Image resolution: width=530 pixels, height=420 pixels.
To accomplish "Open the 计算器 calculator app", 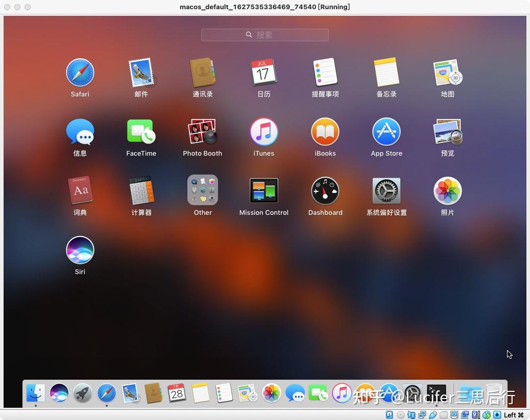I will [141, 190].
